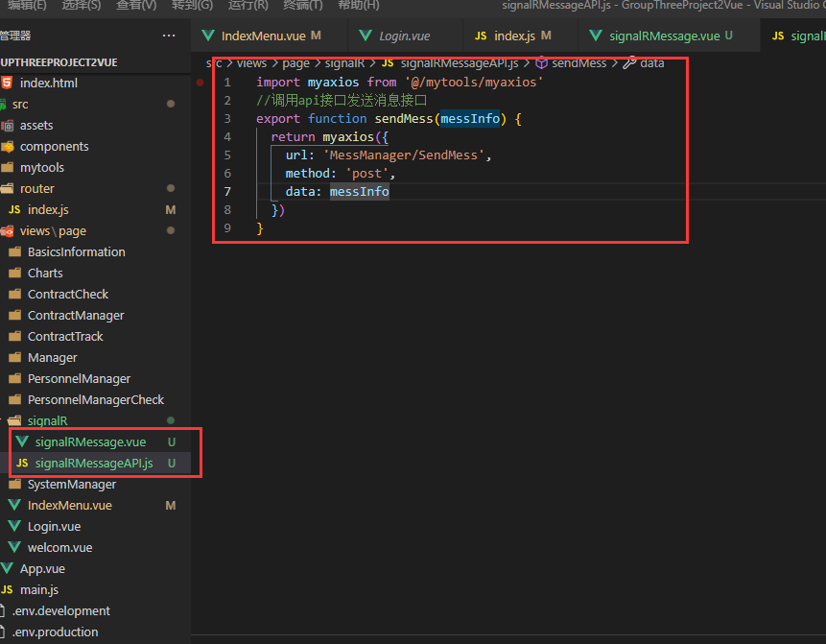Open the explorer more actions ellipsis

[169, 36]
